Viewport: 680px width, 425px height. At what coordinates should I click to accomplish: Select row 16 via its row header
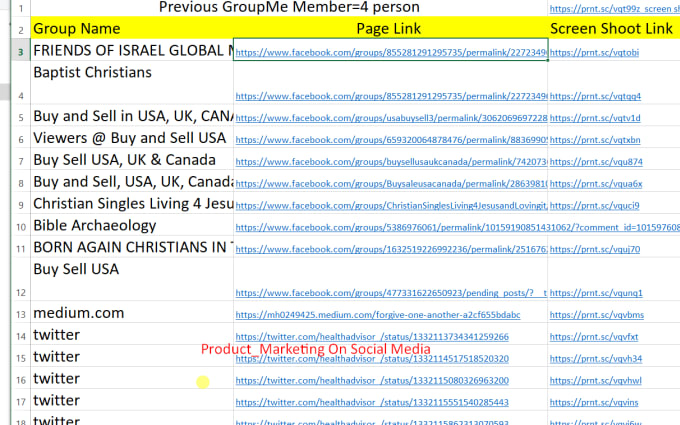coord(21,380)
